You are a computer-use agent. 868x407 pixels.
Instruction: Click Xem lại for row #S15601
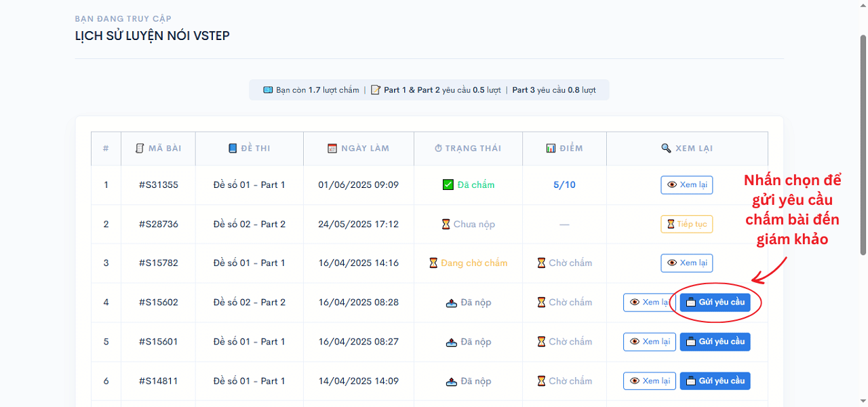649,342
